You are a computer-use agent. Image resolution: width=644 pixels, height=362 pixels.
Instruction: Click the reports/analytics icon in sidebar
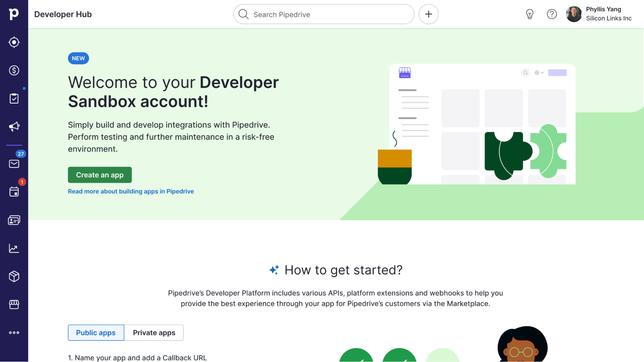pyautogui.click(x=14, y=248)
